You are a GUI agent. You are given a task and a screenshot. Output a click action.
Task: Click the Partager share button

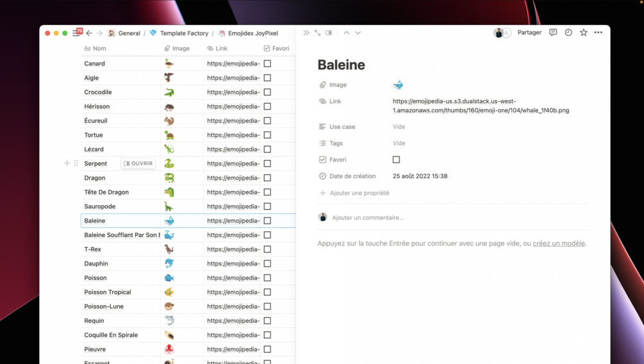pyautogui.click(x=529, y=33)
